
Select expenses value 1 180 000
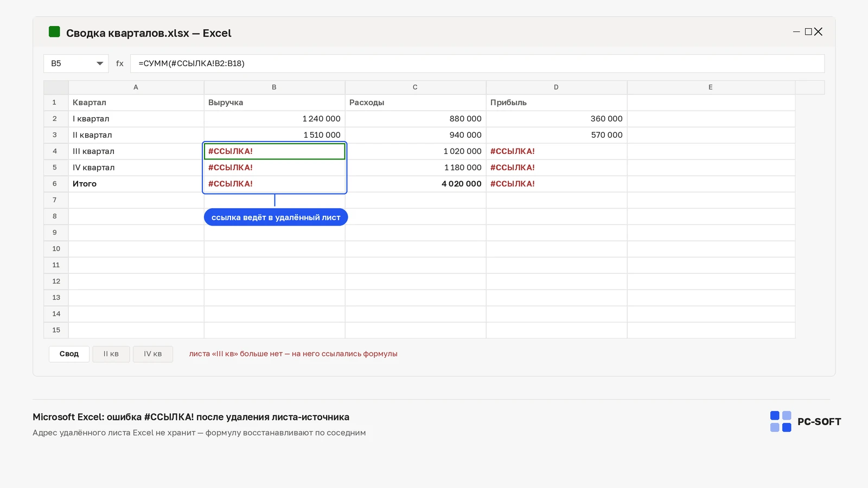coord(416,168)
